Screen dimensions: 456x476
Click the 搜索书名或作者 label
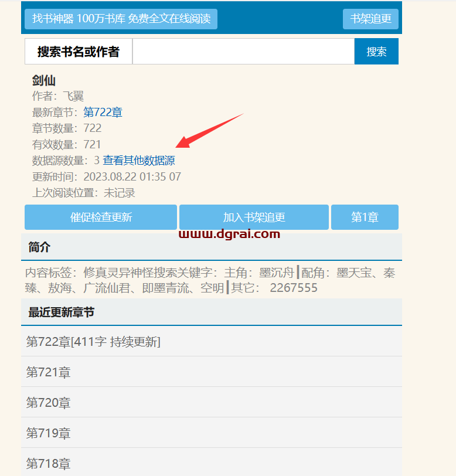[79, 52]
